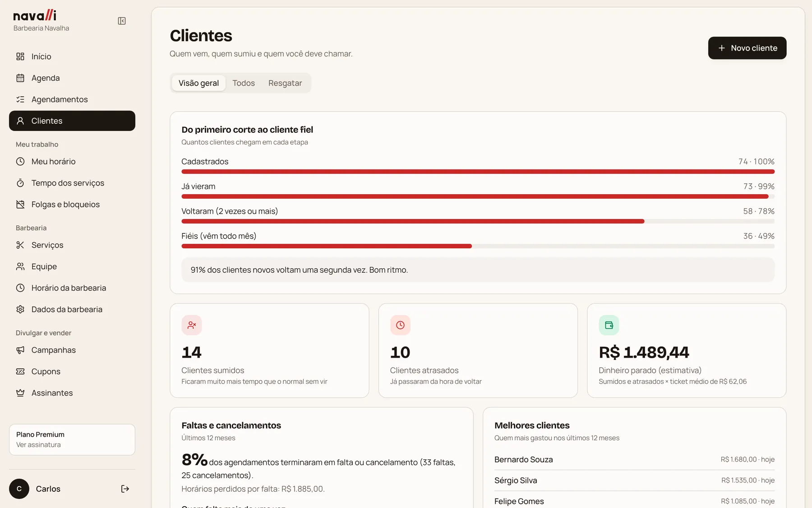Click the Equipe people icon
This screenshot has width=812, height=508.
point(20,266)
